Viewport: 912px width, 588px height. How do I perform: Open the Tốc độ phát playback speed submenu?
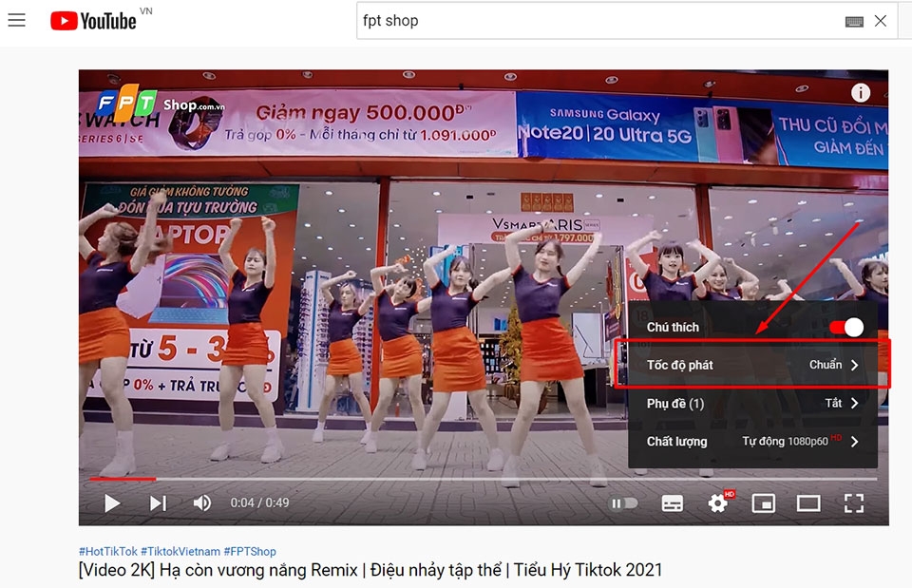752,365
